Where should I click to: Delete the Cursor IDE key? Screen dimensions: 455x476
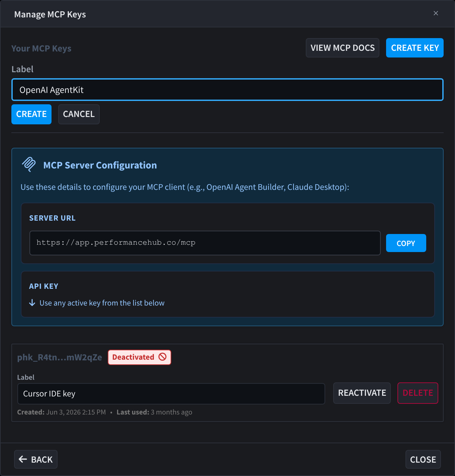coord(418,393)
